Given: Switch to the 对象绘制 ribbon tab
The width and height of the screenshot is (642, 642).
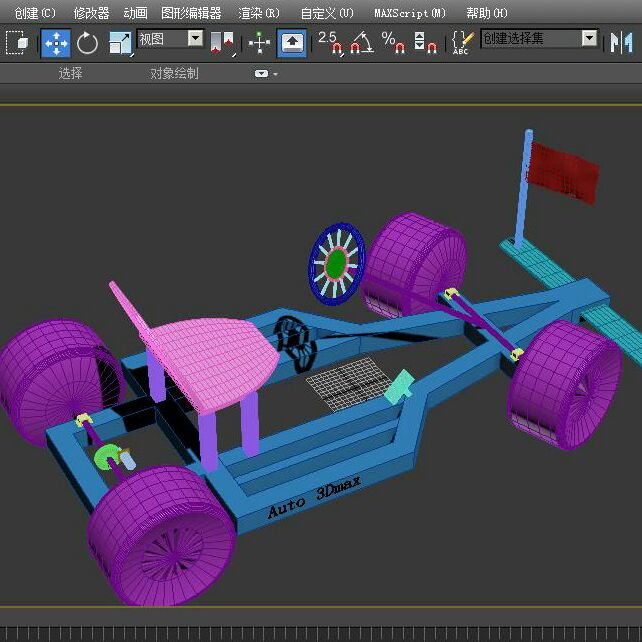Looking at the screenshot, I should [174, 74].
